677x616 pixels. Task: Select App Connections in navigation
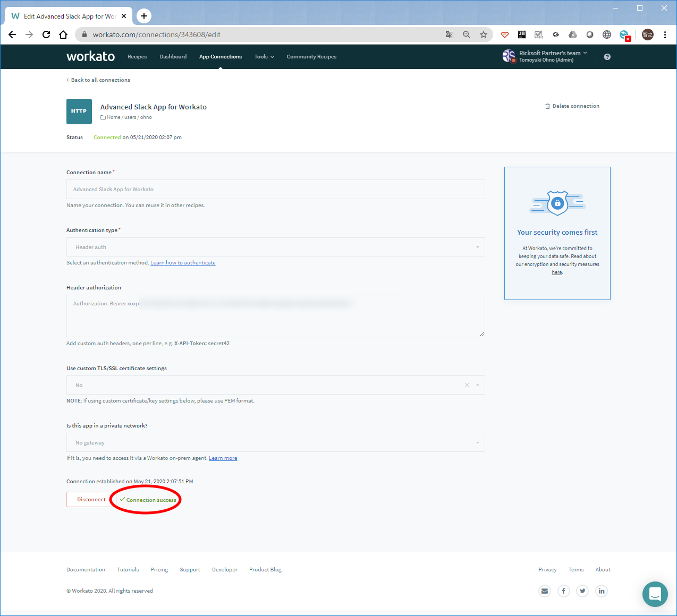click(221, 57)
